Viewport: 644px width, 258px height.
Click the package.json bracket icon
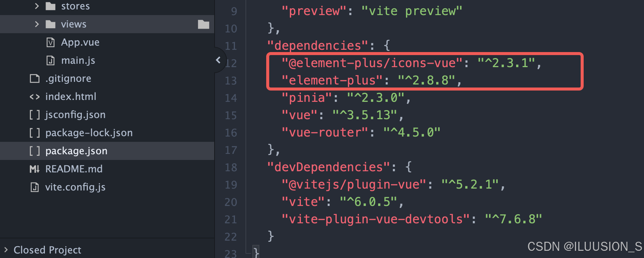(35, 151)
